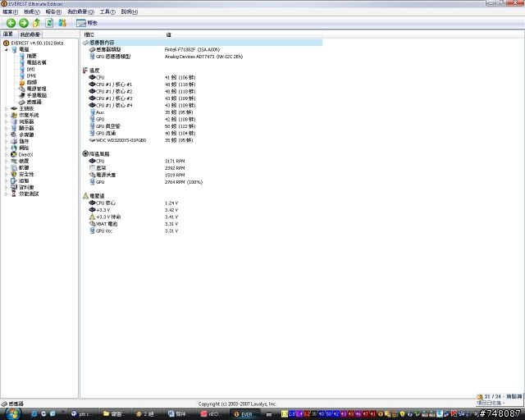
Task: Select the CPU #1 / 核心 #1 temperature row
Action: coord(202,84)
